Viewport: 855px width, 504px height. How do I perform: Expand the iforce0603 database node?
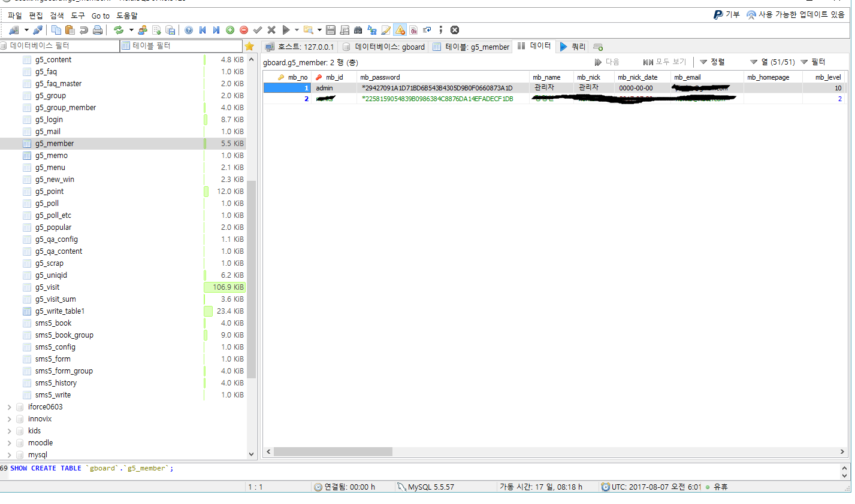pyautogui.click(x=9, y=407)
